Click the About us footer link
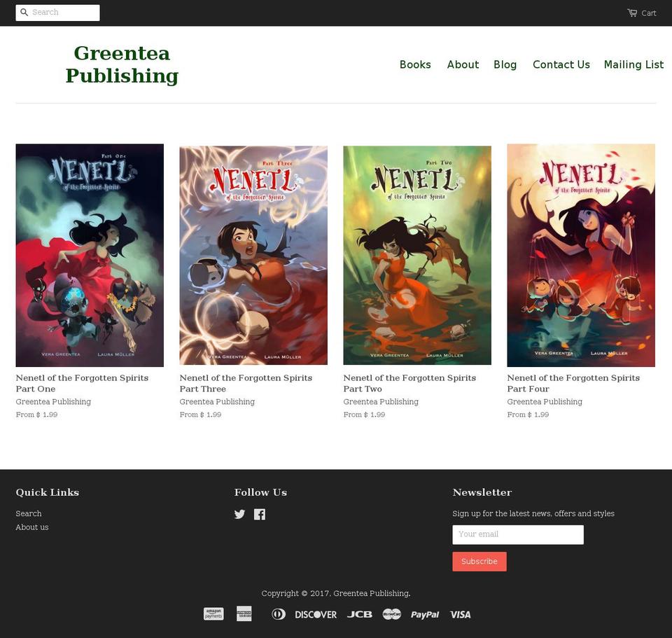 (x=31, y=527)
